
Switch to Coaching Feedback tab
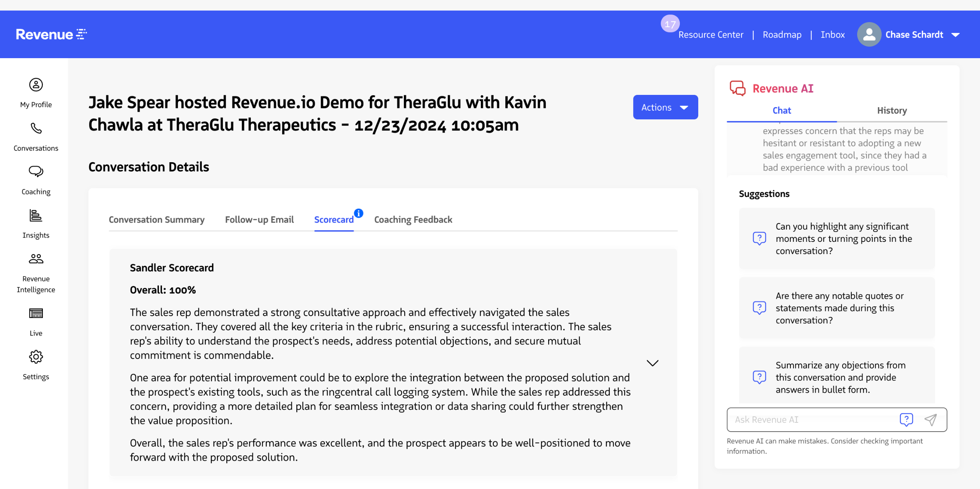(413, 220)
